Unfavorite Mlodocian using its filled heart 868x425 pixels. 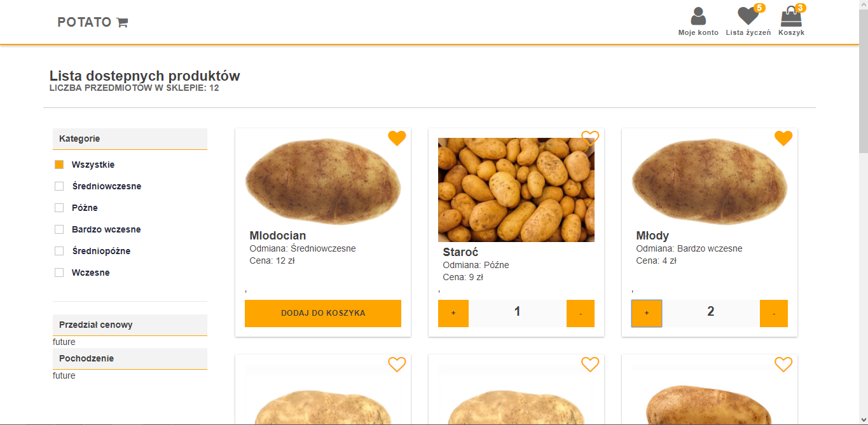pos(397,138)
